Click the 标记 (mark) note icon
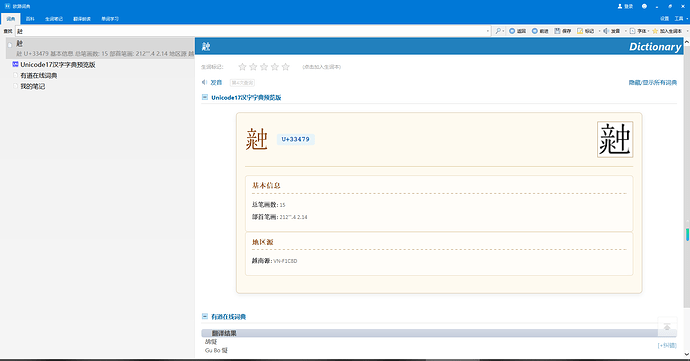Screen dimensions: 690x361 pyautogui.click(x=580, y=31)
